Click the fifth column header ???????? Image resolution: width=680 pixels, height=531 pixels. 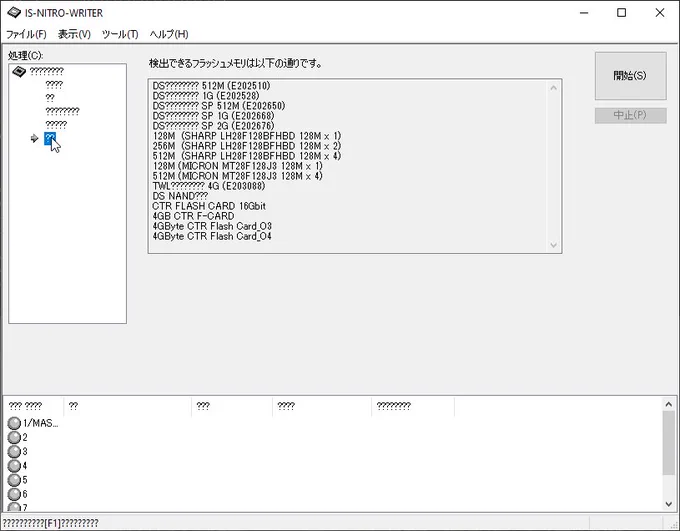coord(413,406)
